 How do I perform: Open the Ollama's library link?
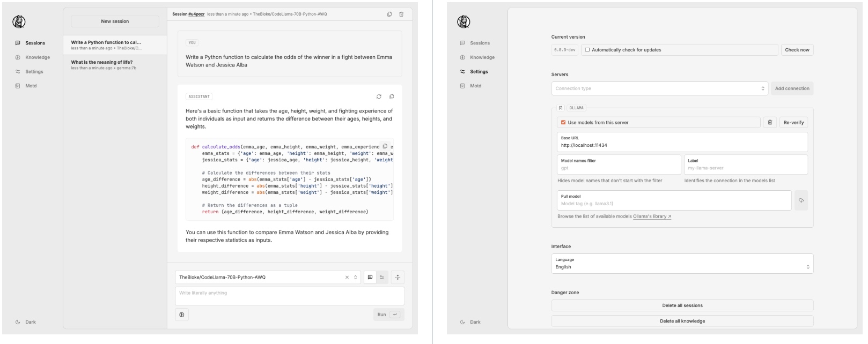(652, 216)
